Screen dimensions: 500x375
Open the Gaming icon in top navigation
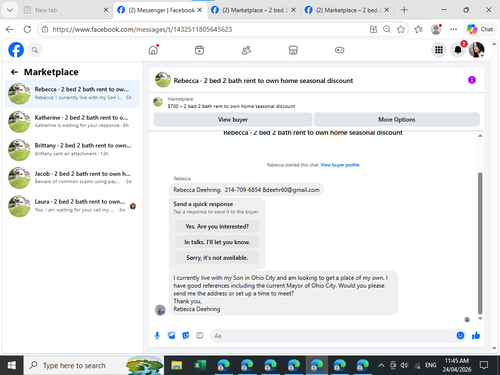point(339,50)
